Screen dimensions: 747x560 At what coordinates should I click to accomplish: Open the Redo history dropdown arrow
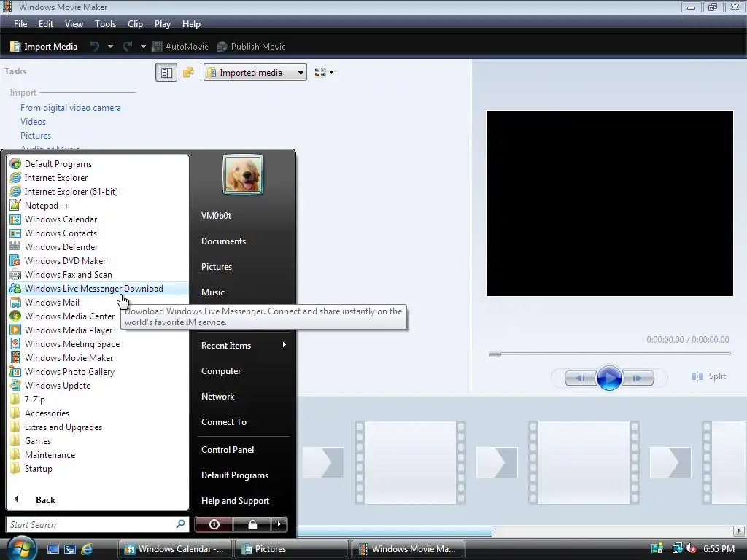tap(143, 47)
